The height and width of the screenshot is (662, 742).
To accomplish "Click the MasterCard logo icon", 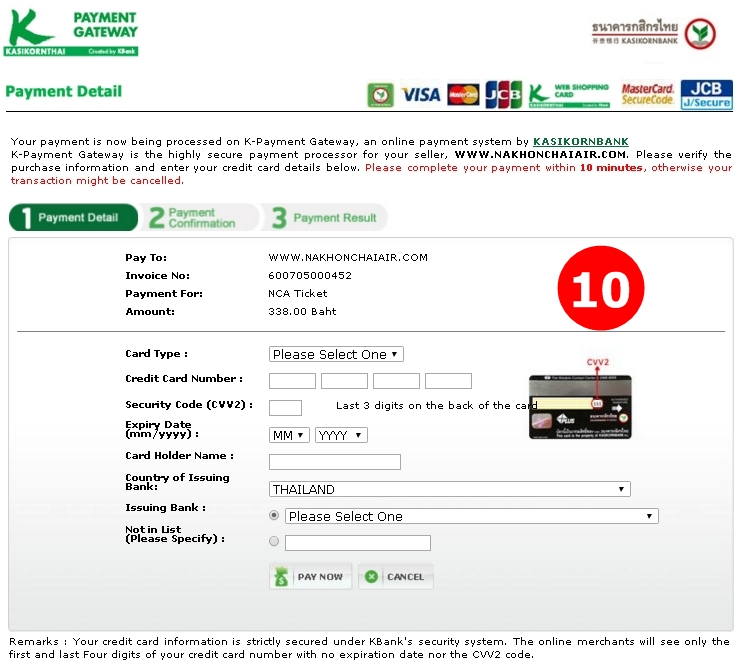I will [x=463, y=95].
